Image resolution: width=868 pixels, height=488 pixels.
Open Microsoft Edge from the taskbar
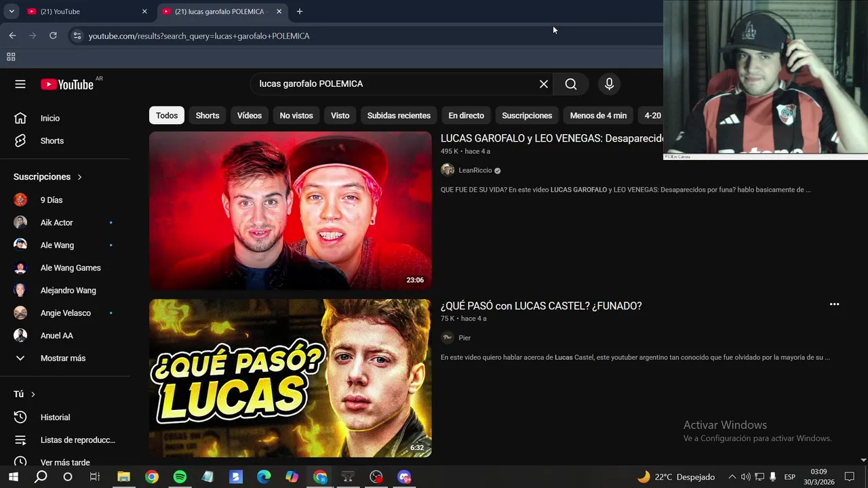[264, 477]
